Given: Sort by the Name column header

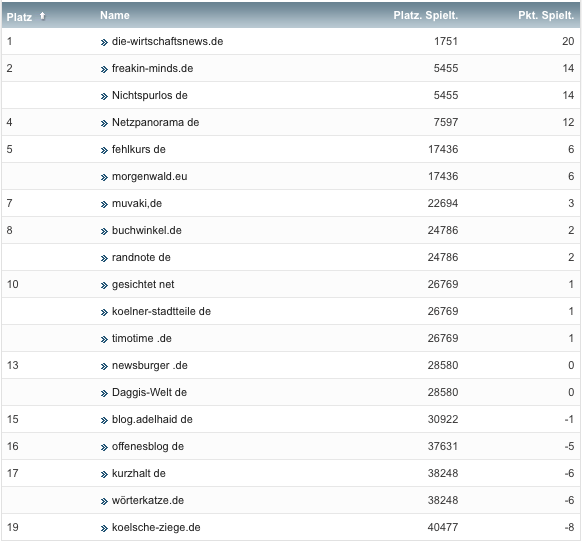Looking at the screenshot, I should click(115, 15).
